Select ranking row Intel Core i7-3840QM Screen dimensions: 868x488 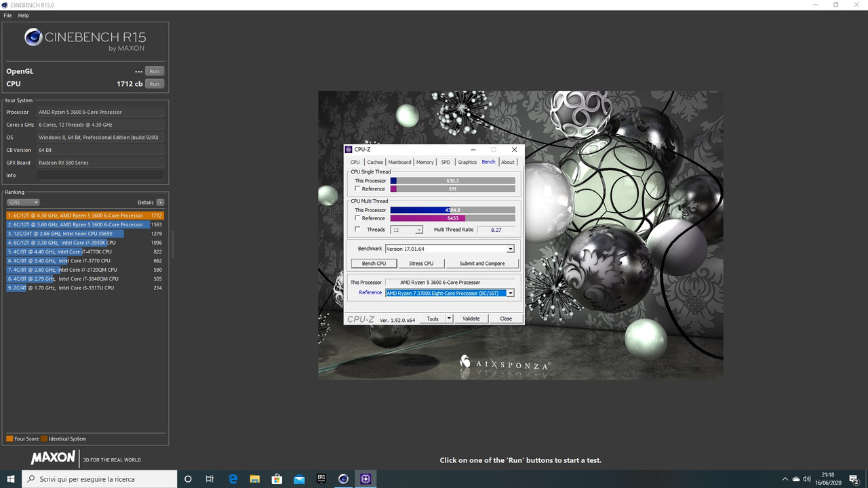85,279
